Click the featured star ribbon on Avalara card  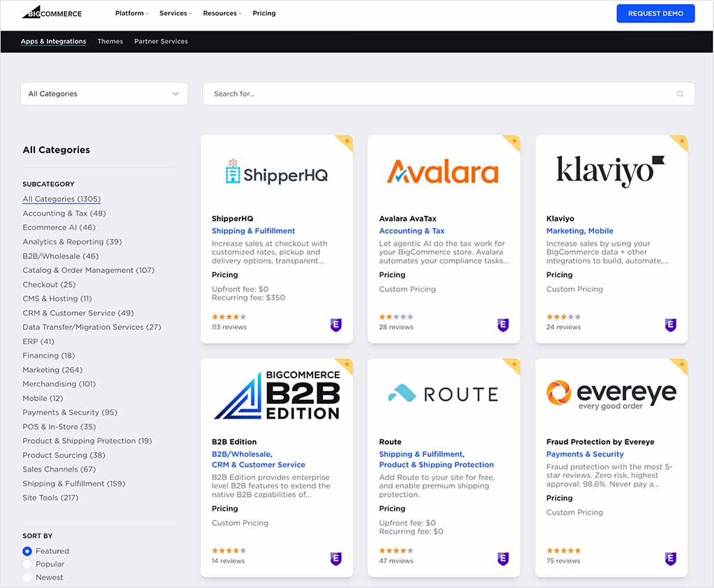[x=514, y=141]
